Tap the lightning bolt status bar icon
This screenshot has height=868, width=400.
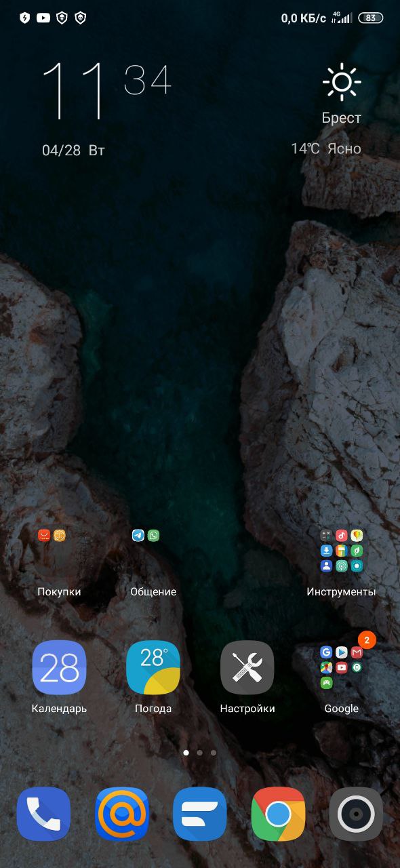pyautogui.click(x=25, y=18)
